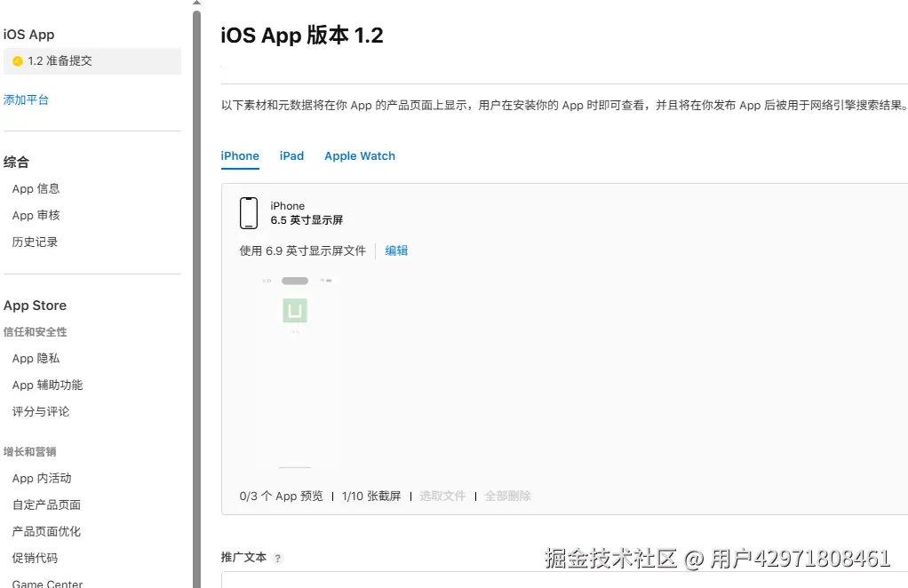The width and height of the screenshot is (908, 588).
Task: Click the iPhone device outline icon
Action: [x=249, y=213]
